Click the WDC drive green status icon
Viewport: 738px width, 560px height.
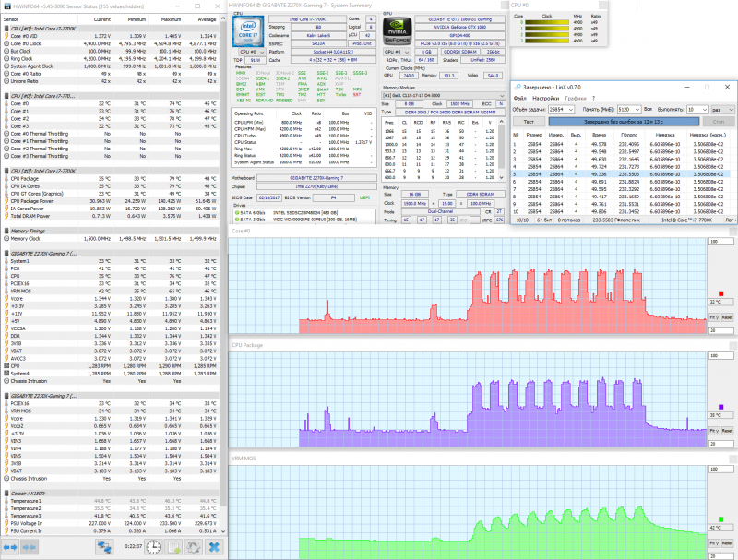(x=237, y=220)
